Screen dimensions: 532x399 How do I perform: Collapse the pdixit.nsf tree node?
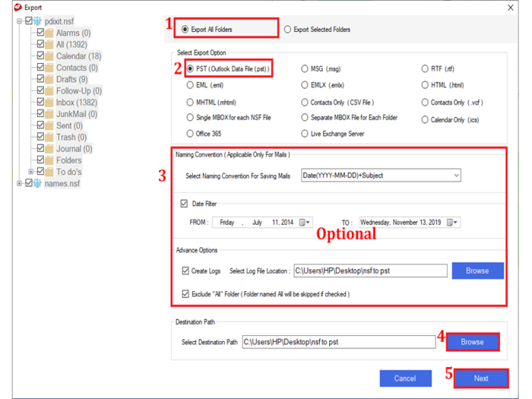19,21
